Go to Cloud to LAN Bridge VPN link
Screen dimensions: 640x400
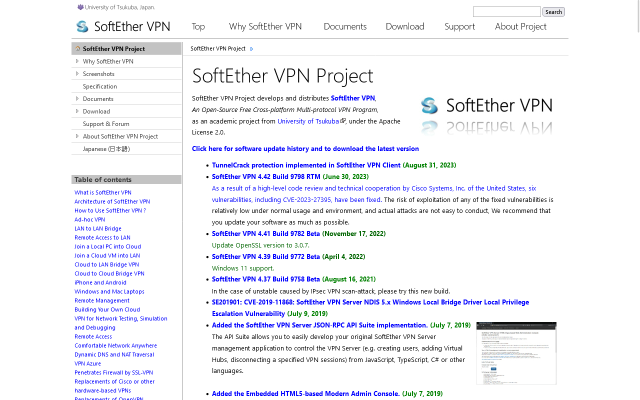pos(107,264)
